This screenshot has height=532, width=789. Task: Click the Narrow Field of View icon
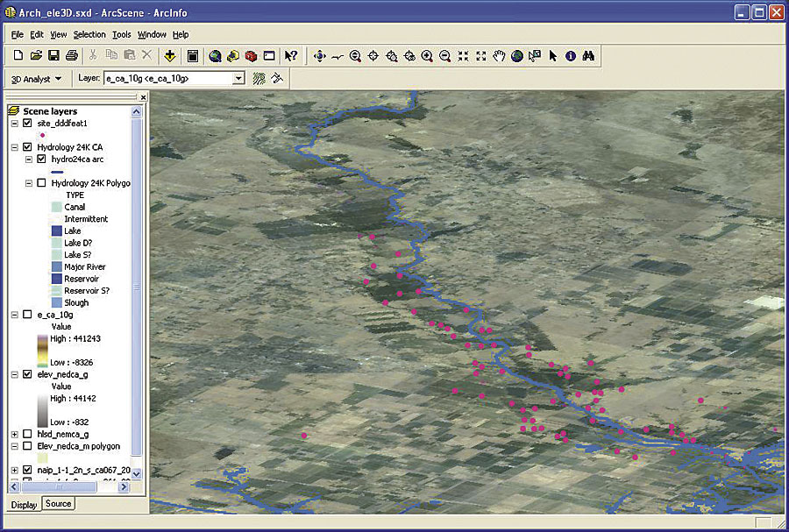[x=463, y=56]
